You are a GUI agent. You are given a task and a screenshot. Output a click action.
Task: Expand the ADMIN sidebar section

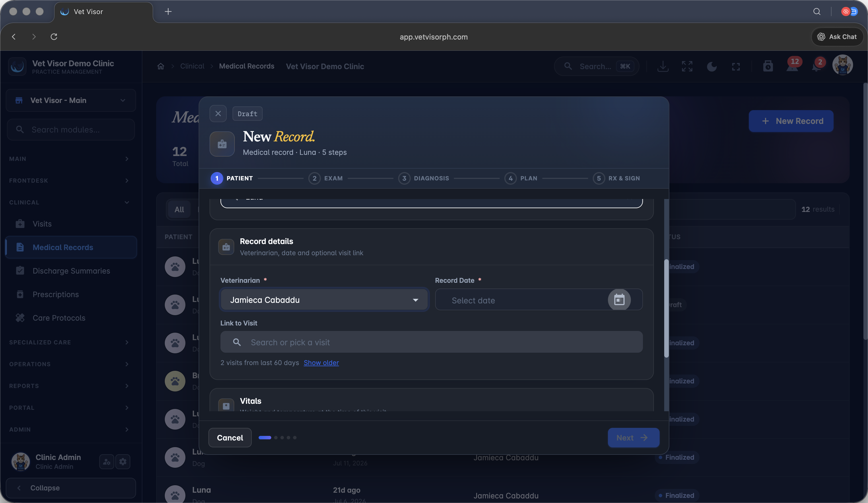pos(69,429)
